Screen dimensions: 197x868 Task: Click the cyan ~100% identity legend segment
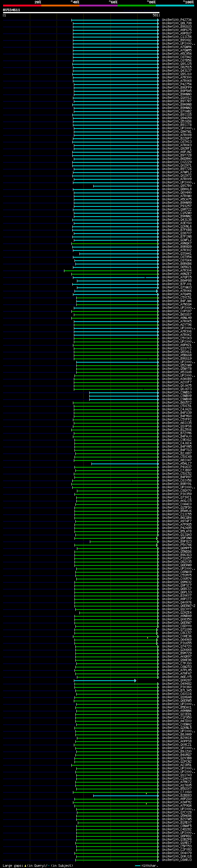(175, 6)
